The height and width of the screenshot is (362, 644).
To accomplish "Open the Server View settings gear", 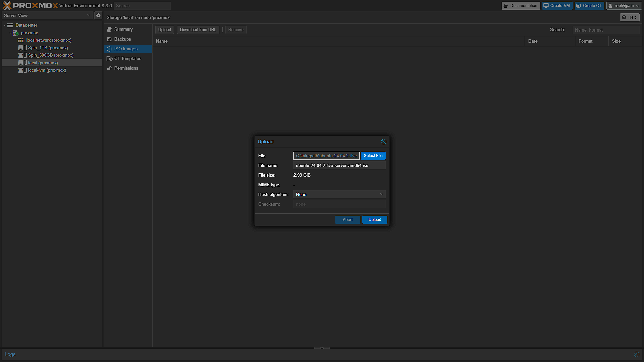I will click(x=98, y=15).
